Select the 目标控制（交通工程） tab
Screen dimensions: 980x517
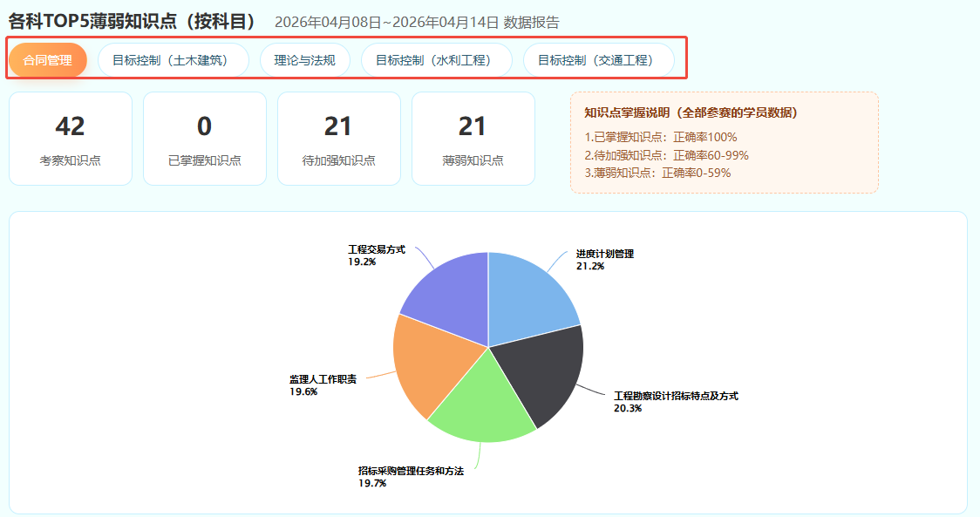tap(598, 60)
